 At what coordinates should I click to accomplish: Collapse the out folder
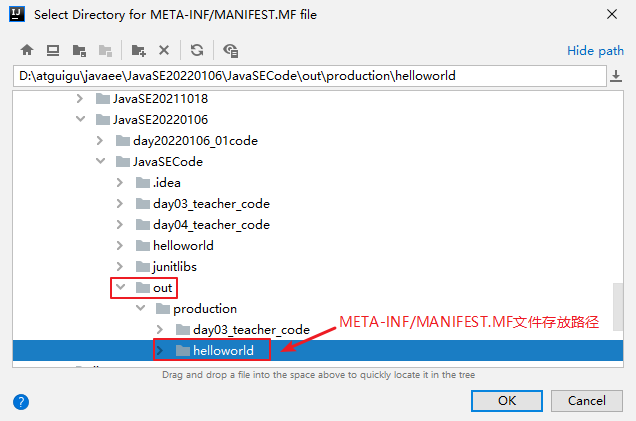[x=121, y=288]
